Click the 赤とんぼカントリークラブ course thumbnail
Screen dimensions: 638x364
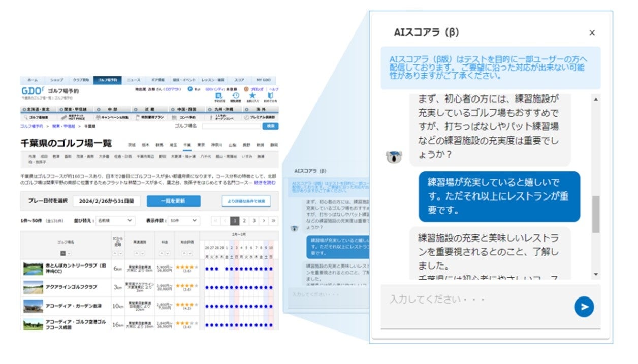[x=33, y=268]
